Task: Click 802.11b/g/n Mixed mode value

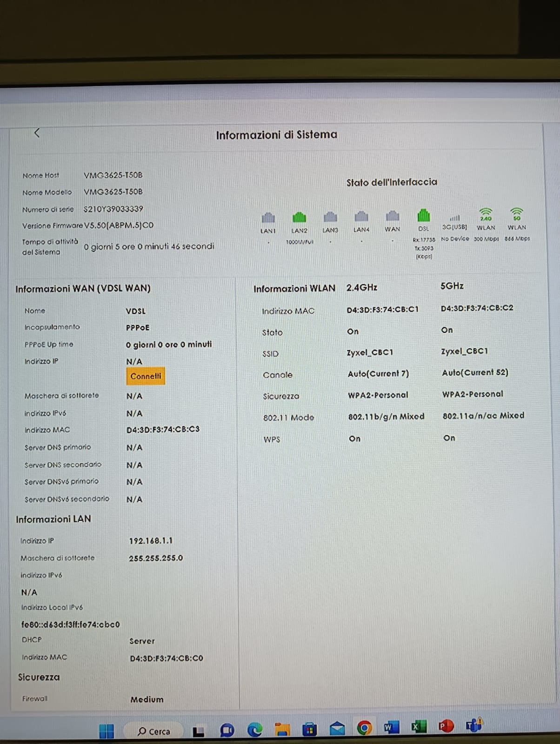Action: 386,417
